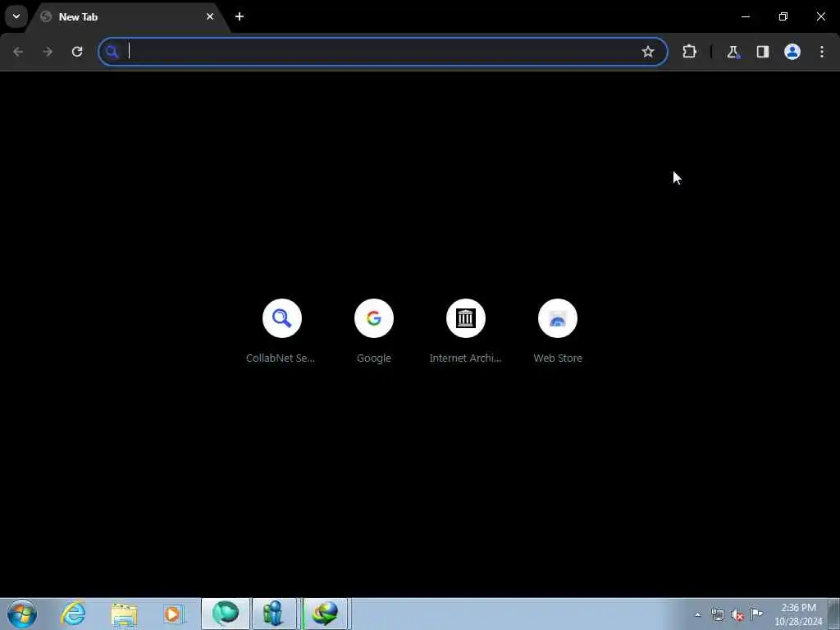Open Windows Explorer folder from taskbar
The image size is (840, 630).
click(x=124, y=614)
